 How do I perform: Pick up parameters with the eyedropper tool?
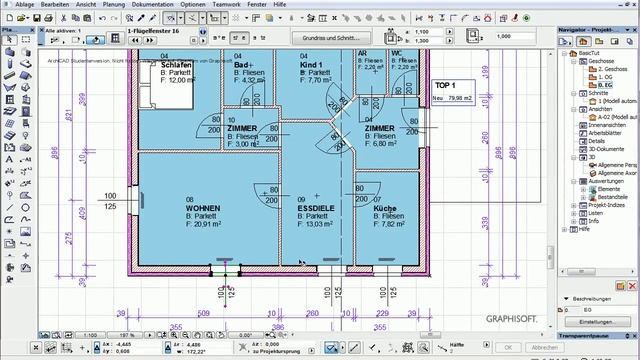click(141, 18)
